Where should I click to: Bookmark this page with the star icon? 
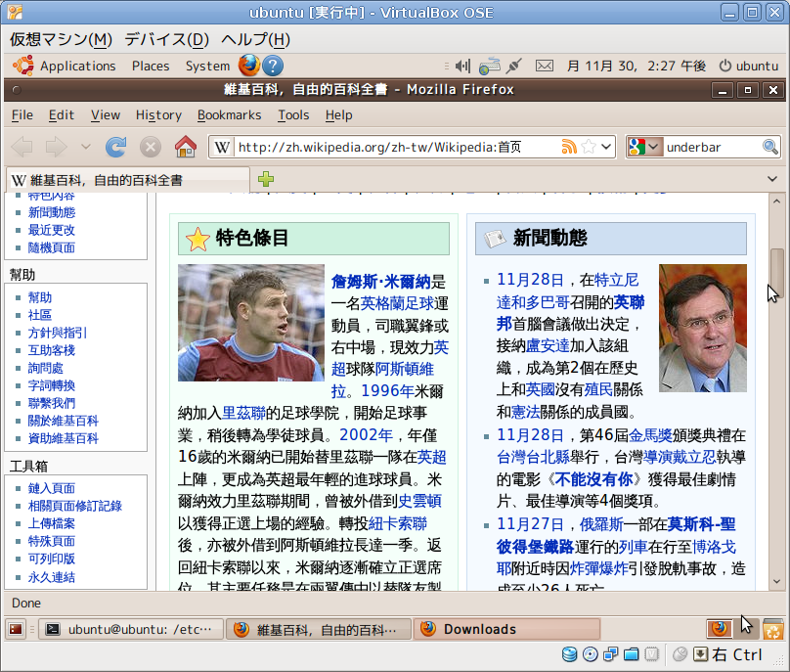click(589, 147)
